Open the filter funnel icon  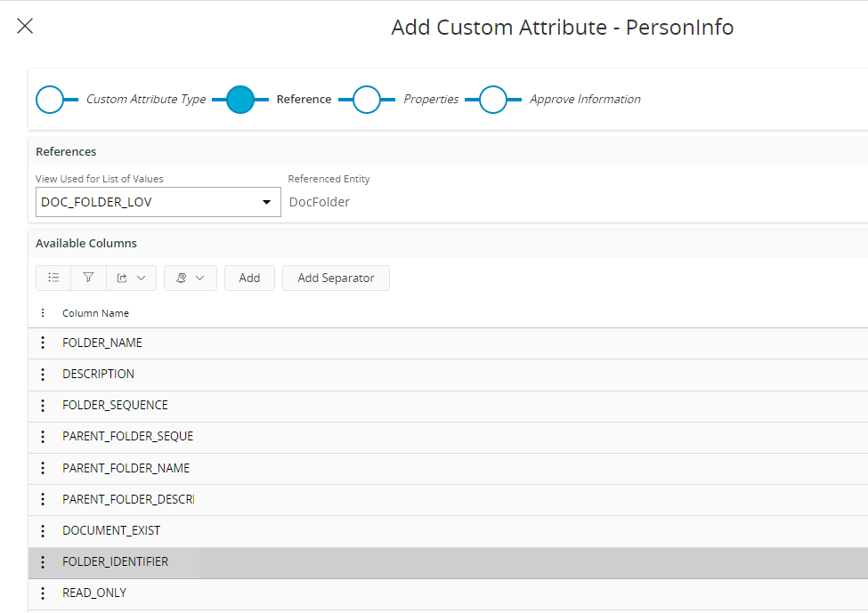[88, 278]
